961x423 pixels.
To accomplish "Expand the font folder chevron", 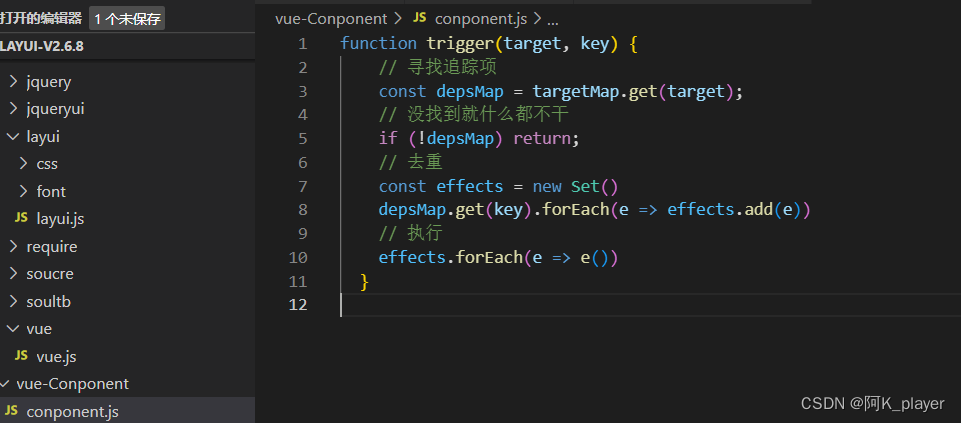I will coord(23,191).
